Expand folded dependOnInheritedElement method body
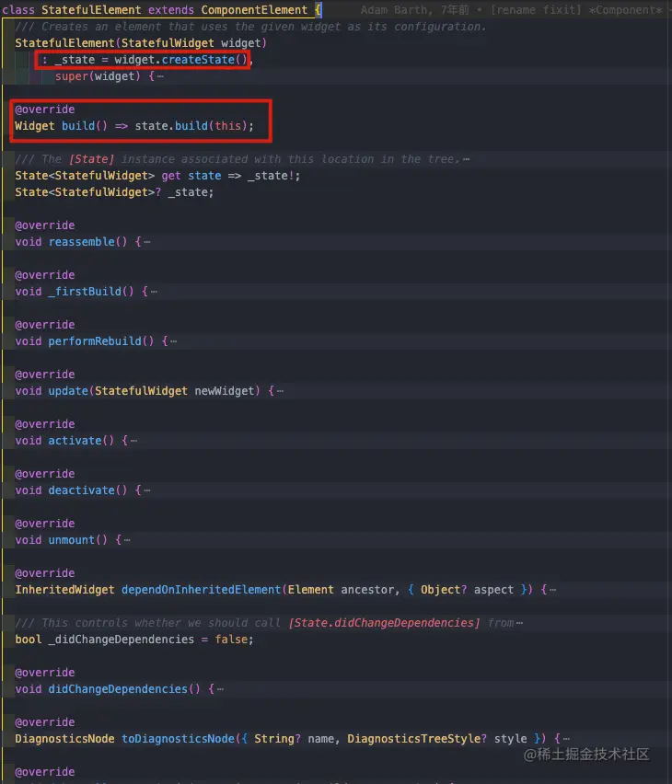This screenshot has width=672, height=784. click(x=553, y=590)
